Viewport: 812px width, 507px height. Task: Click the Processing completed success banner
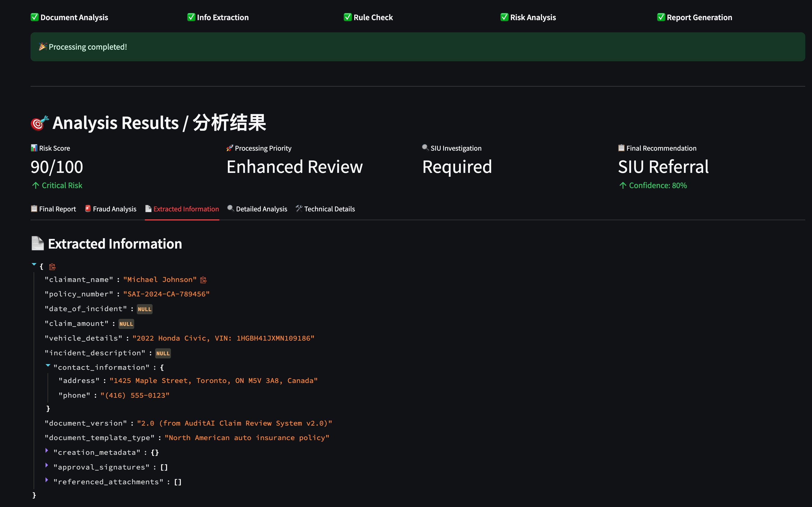point(417,47)
